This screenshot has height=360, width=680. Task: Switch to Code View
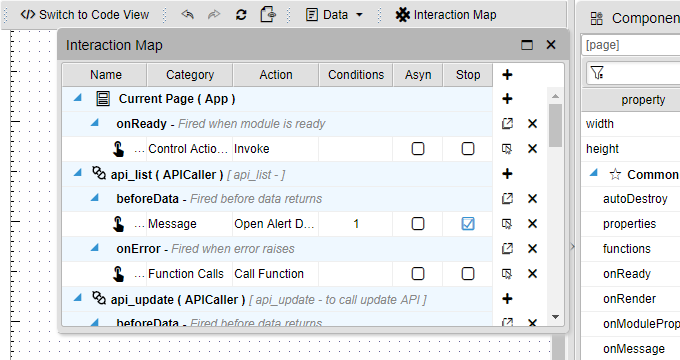pos(85,15)
